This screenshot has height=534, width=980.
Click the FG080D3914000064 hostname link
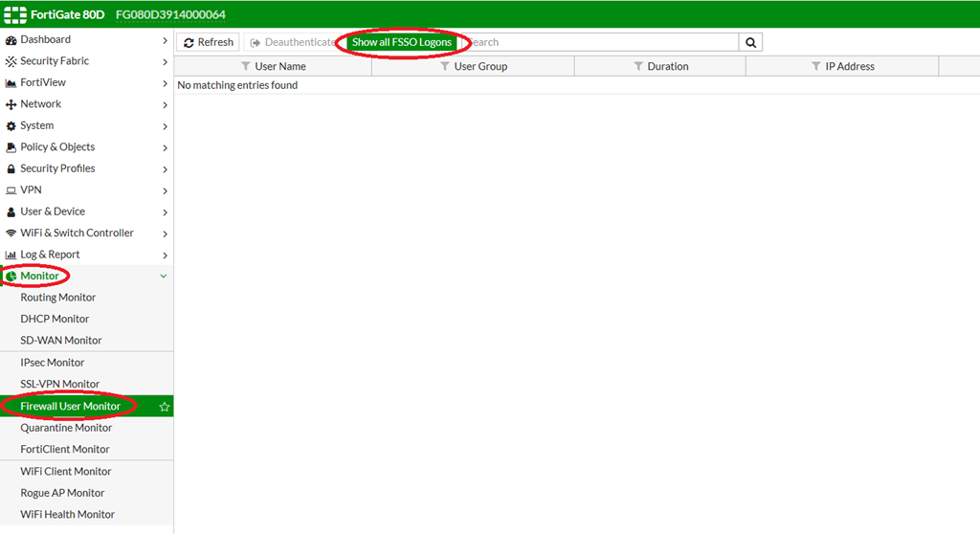tap(170, 14)
